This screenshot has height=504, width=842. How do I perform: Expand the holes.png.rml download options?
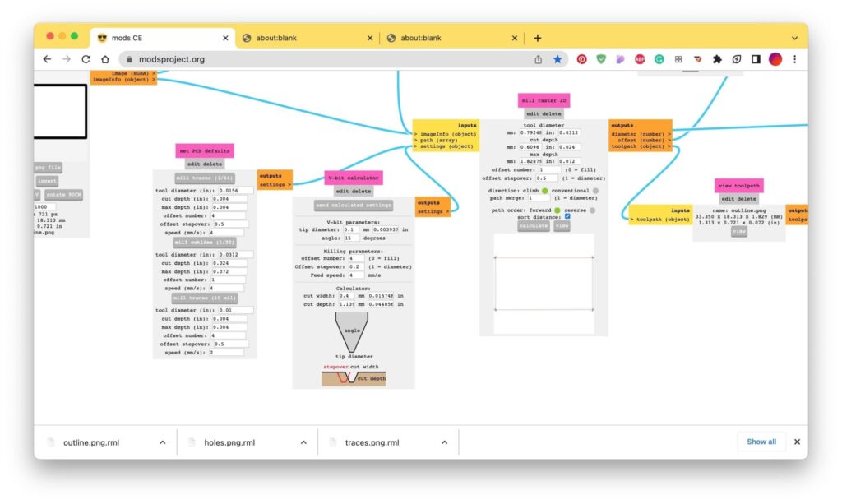point(303,442)
